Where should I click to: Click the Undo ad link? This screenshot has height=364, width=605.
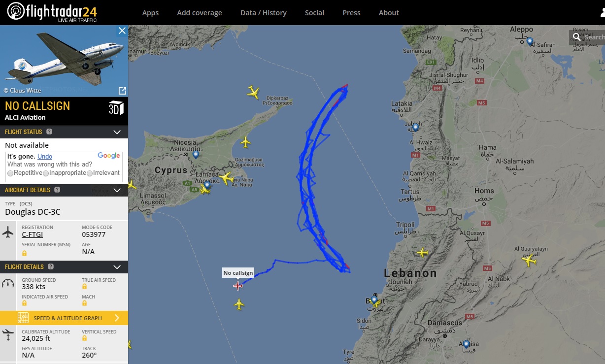tap(45, 156)
